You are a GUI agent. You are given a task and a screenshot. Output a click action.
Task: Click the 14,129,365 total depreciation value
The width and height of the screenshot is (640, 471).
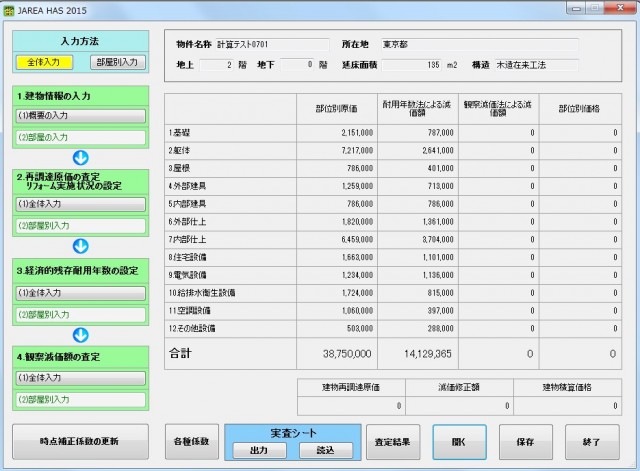428,354
